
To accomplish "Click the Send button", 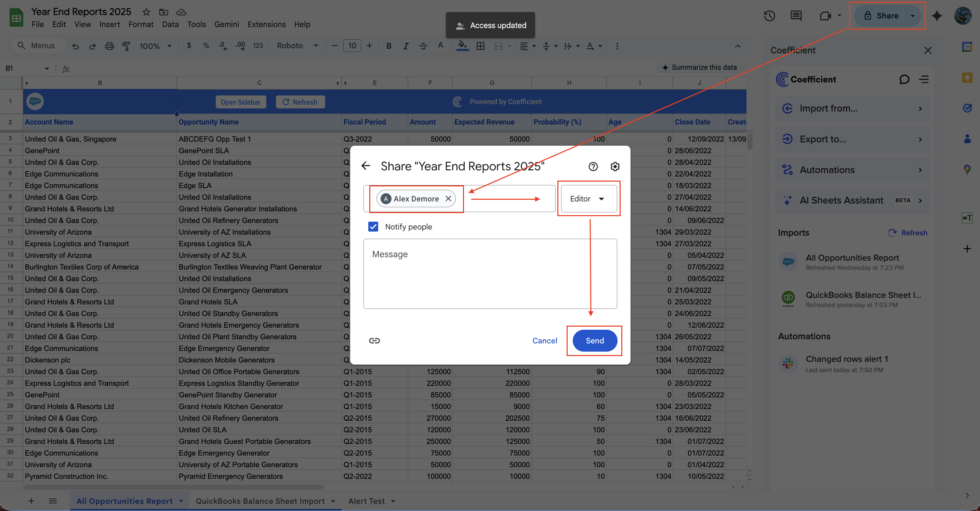I will [594, 341].
